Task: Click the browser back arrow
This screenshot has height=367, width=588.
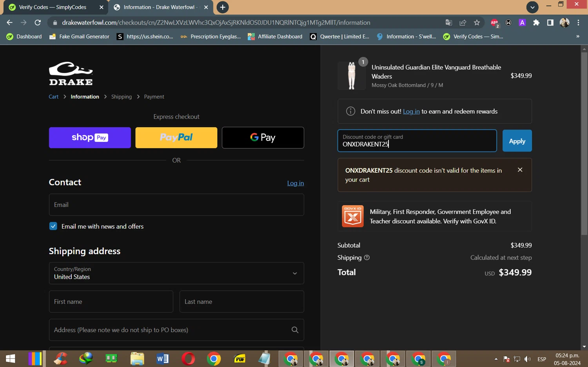Action: pos(10,23)
